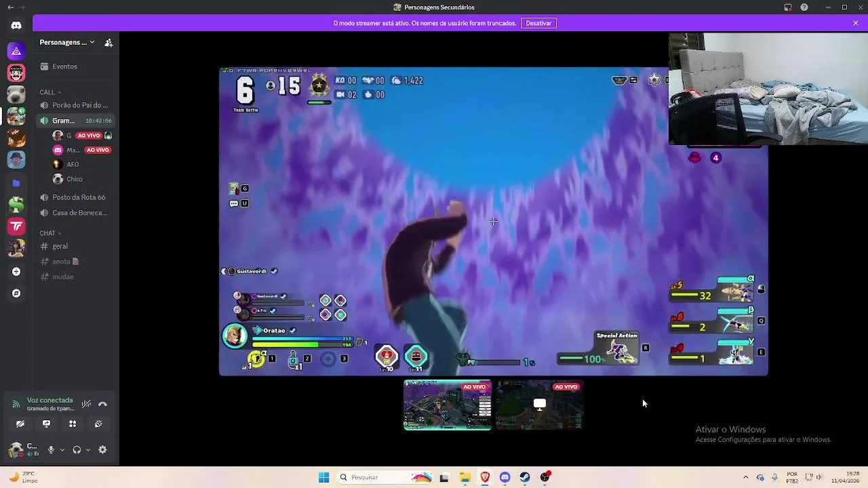Open the orange flame artwork server
Viewport: 868px width, 488px height.
(x=16, y=138)
